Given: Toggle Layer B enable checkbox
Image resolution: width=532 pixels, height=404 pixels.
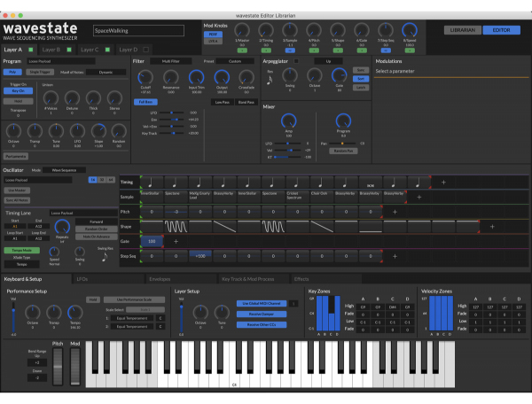Looking at the screenshot, I should point(69,50).
